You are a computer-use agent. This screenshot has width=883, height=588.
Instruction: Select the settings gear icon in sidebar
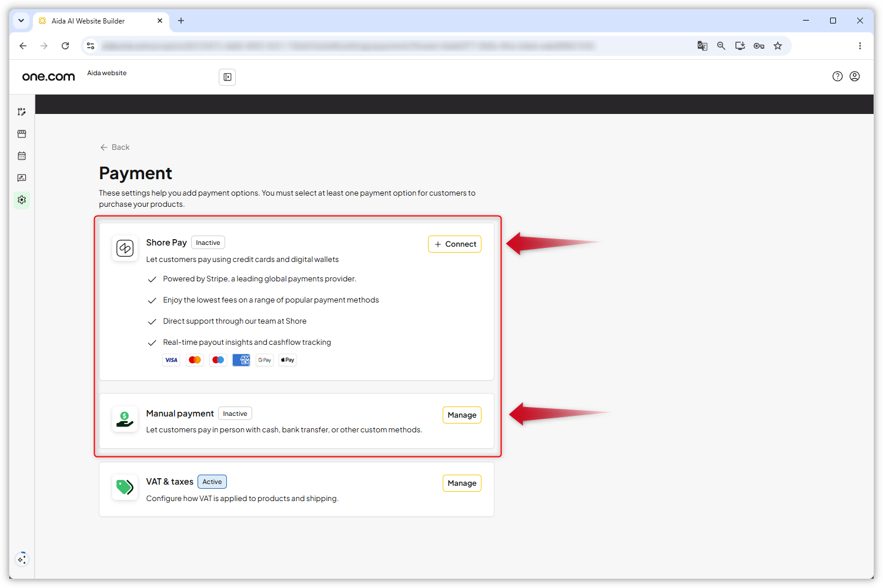(x=22, y=200)
